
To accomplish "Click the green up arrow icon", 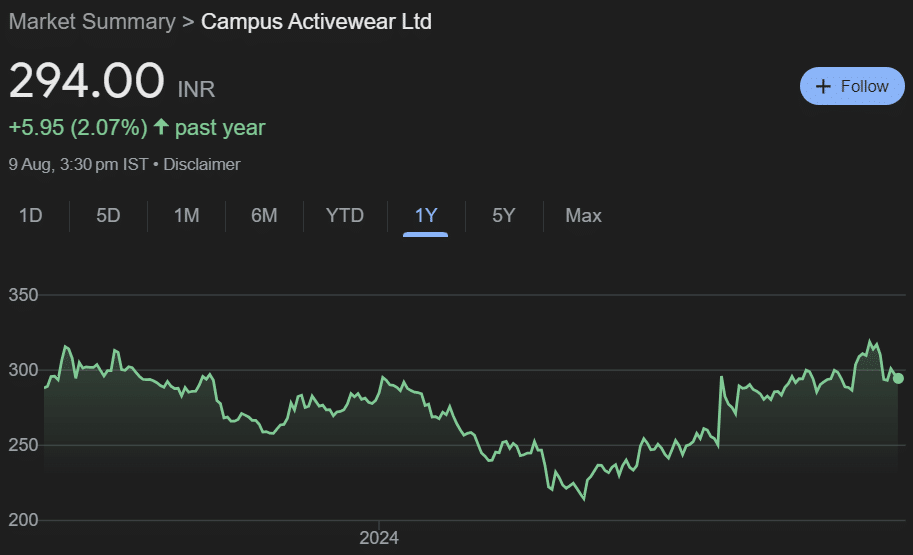I will coord(161,126).
